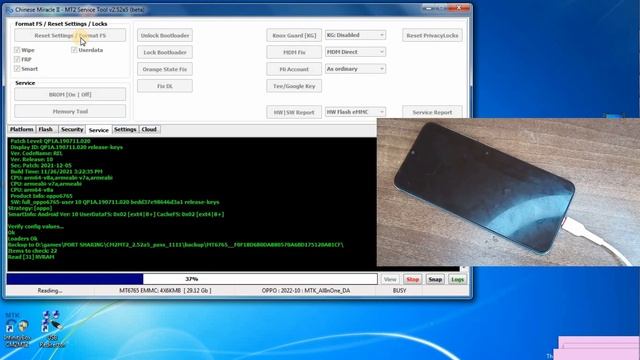Click the View button
The width and height of the screenshot is (640, 360).
click(x=390, y=280)
